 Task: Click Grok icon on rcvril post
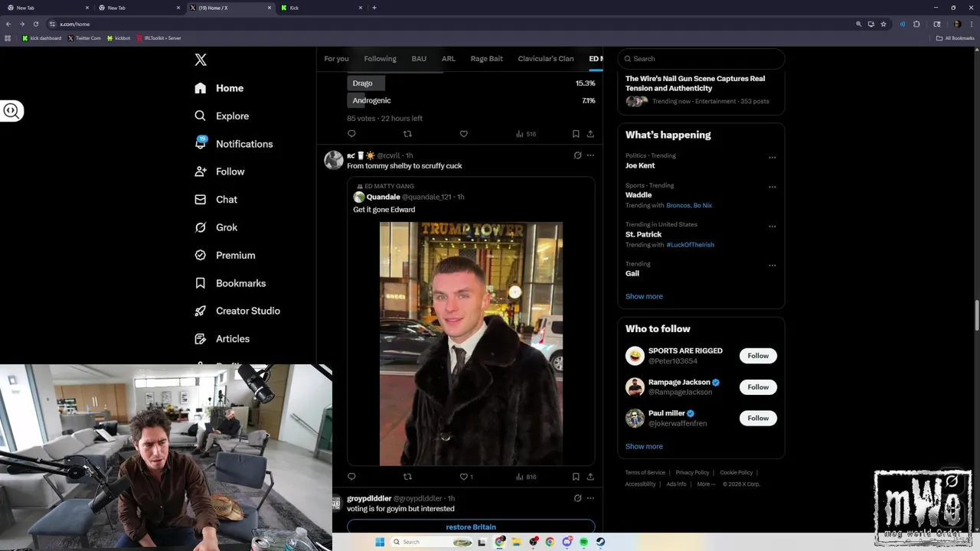(x=577, y=155)
